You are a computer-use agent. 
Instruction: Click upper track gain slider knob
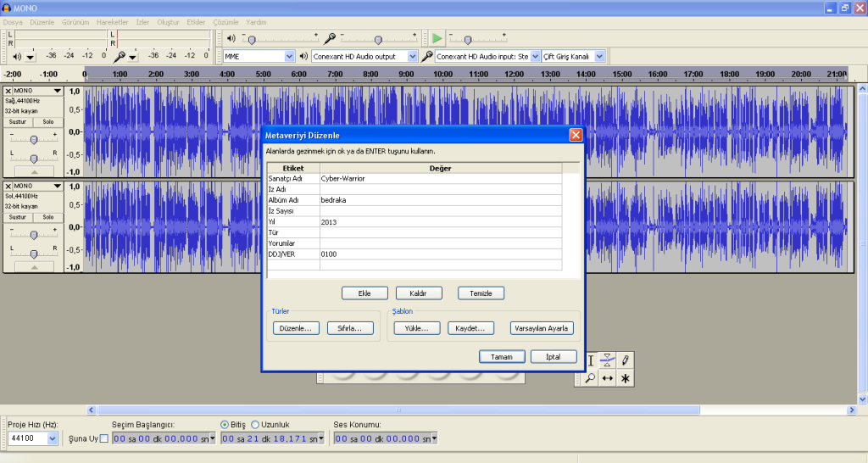tap(34, 140)
